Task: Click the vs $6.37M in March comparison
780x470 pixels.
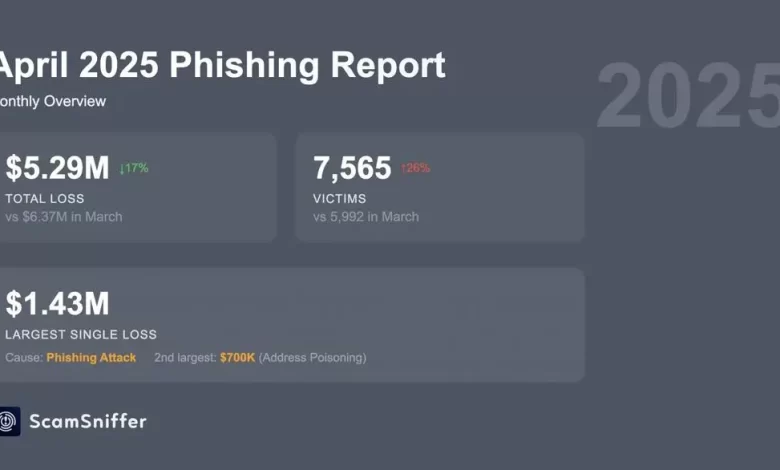Action: pos(64,217)
